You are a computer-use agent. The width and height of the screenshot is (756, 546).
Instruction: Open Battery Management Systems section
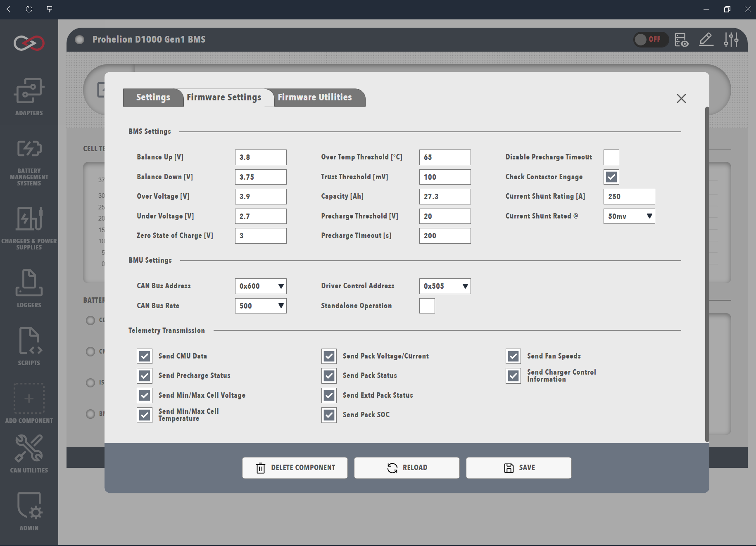[x=29, y=163]
